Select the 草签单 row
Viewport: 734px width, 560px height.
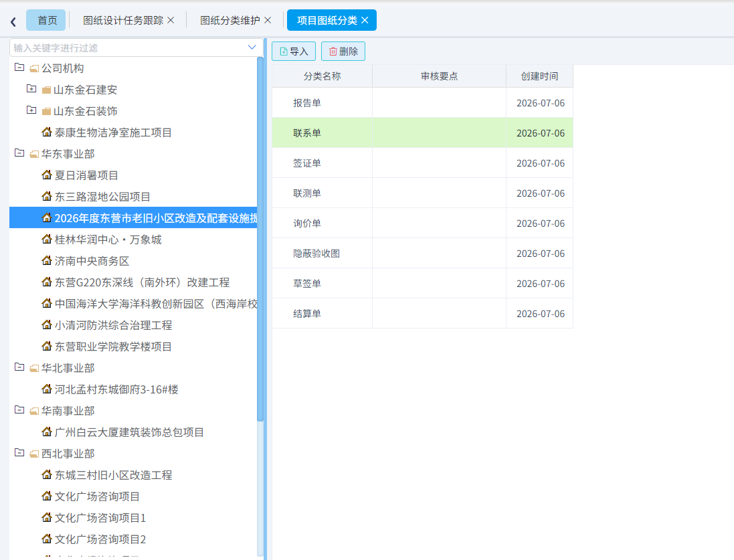(422, 283)
